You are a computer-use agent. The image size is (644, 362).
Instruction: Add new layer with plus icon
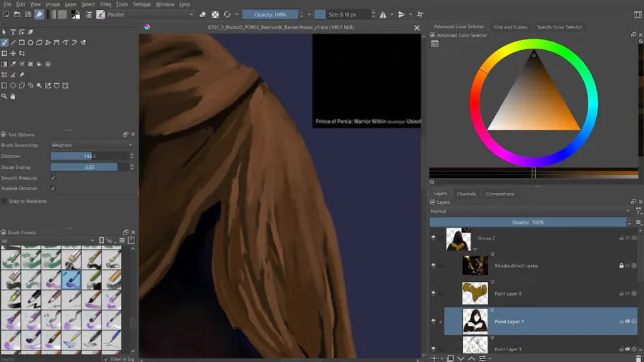pyautogui.click(x=434, y=358)
